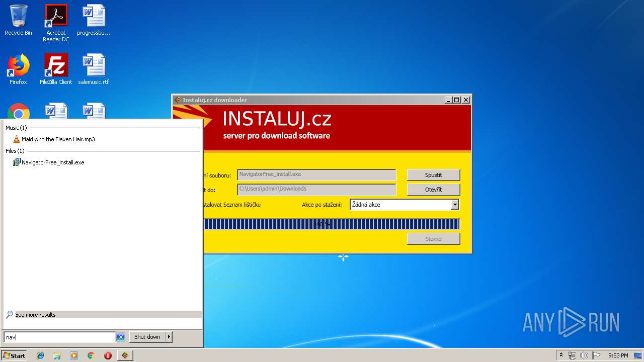644x362 pixels.
Task: Open the NavigatorFree_install.exe search result
Action: (53, 162)
